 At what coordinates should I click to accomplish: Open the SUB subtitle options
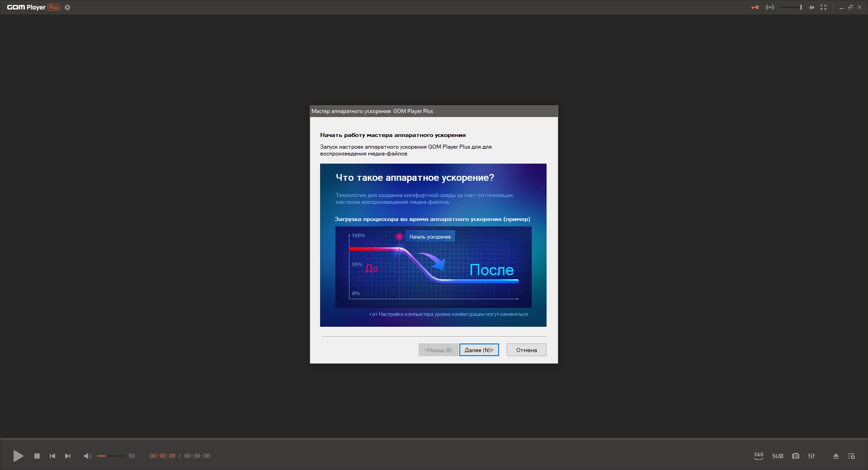click(778, 456)
